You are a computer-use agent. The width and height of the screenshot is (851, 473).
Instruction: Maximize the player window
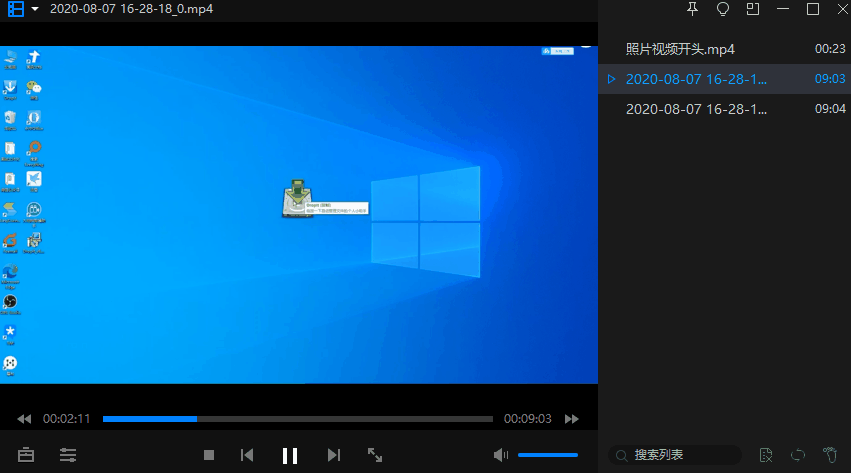click(813, 9)
